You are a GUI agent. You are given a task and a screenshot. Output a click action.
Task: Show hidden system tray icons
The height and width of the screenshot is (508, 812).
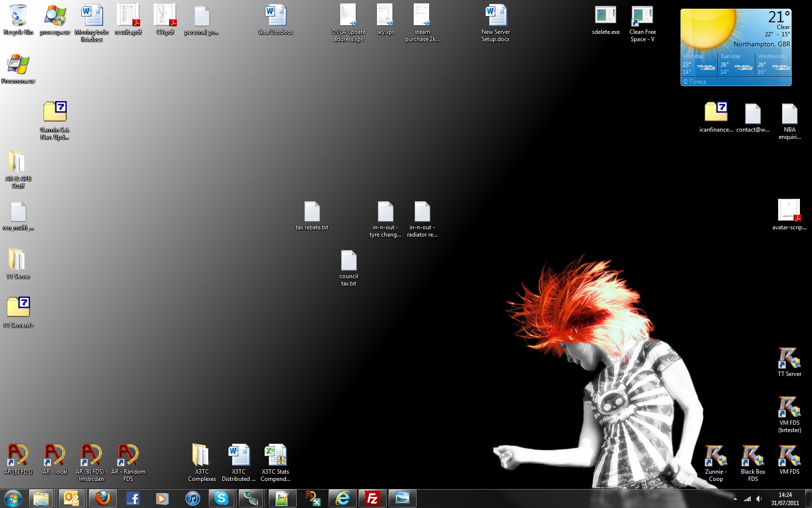(735, 499)
